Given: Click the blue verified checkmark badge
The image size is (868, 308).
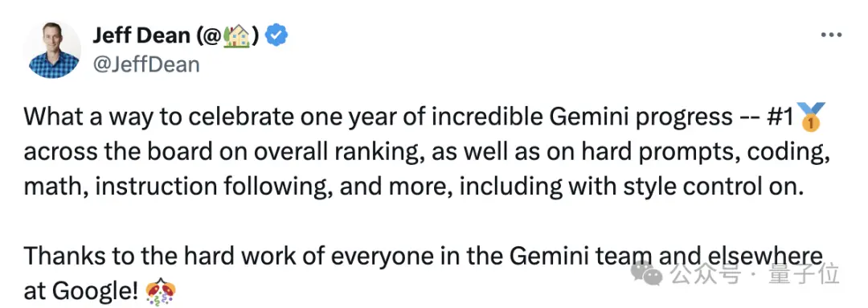Looking at the screenshot, I should 276,35.
